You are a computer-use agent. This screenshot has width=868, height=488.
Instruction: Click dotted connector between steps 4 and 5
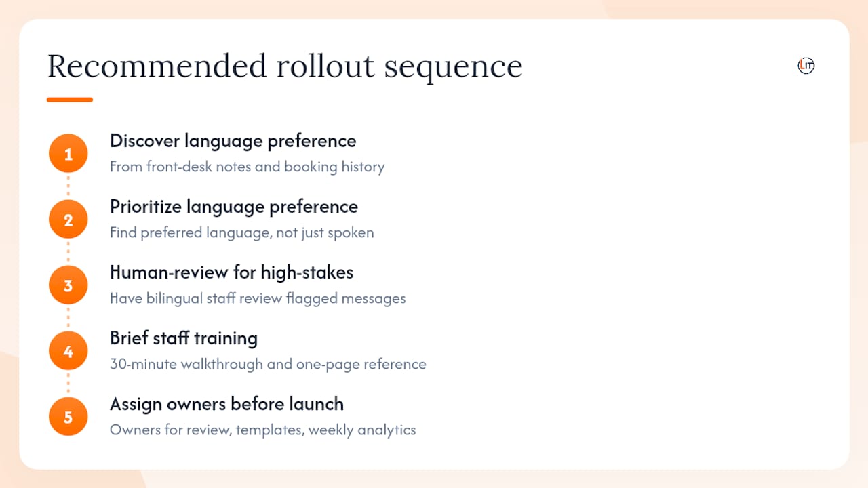tap(68, 384)
